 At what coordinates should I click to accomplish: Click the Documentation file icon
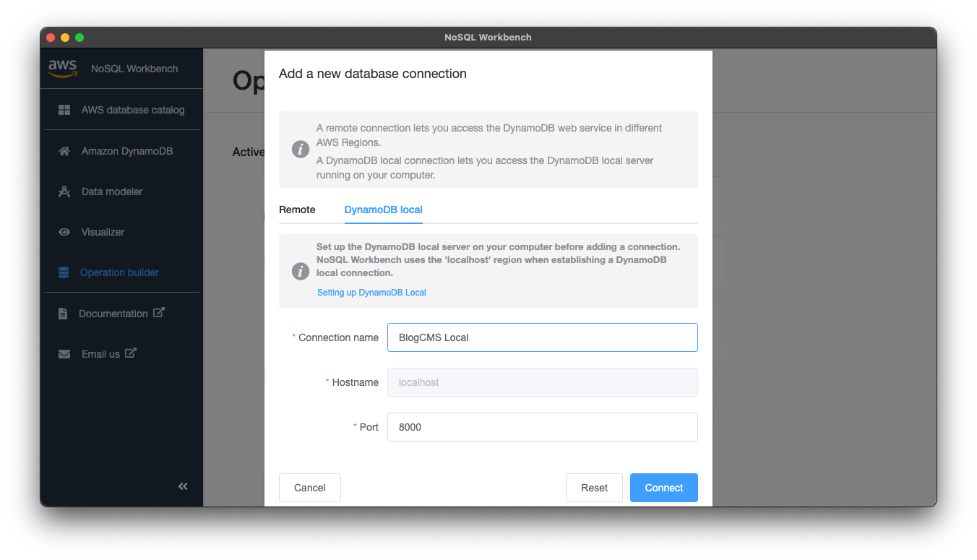point(64,314)
